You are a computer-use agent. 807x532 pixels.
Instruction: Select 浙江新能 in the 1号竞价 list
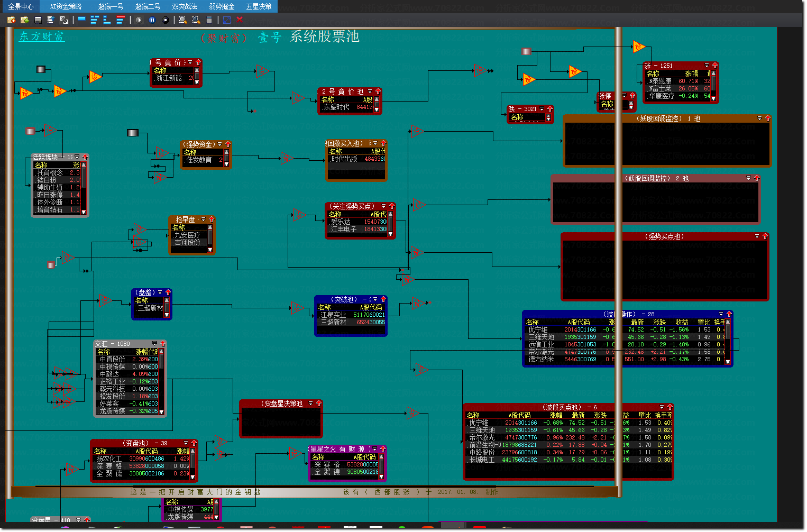169,78
